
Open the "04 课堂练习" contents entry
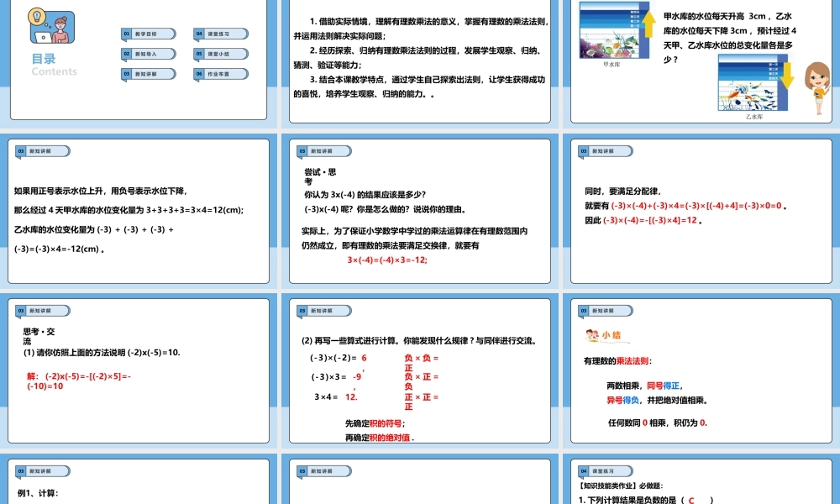click(218, 34)
